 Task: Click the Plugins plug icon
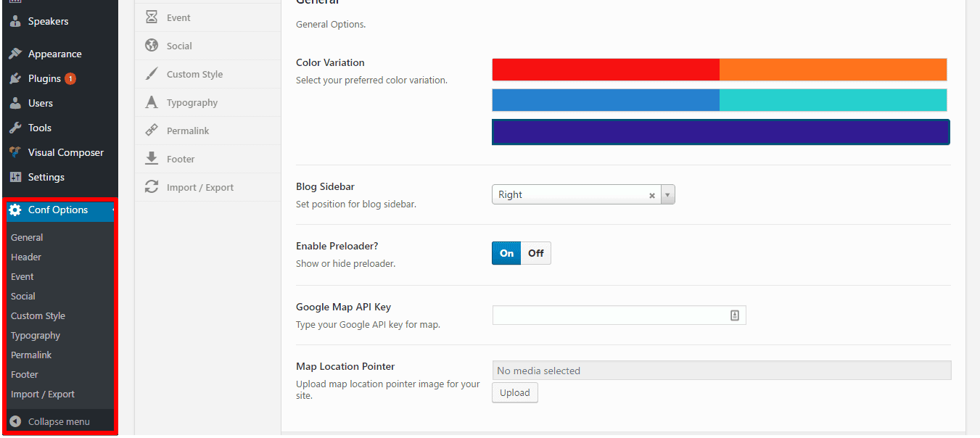pos(15,79)
